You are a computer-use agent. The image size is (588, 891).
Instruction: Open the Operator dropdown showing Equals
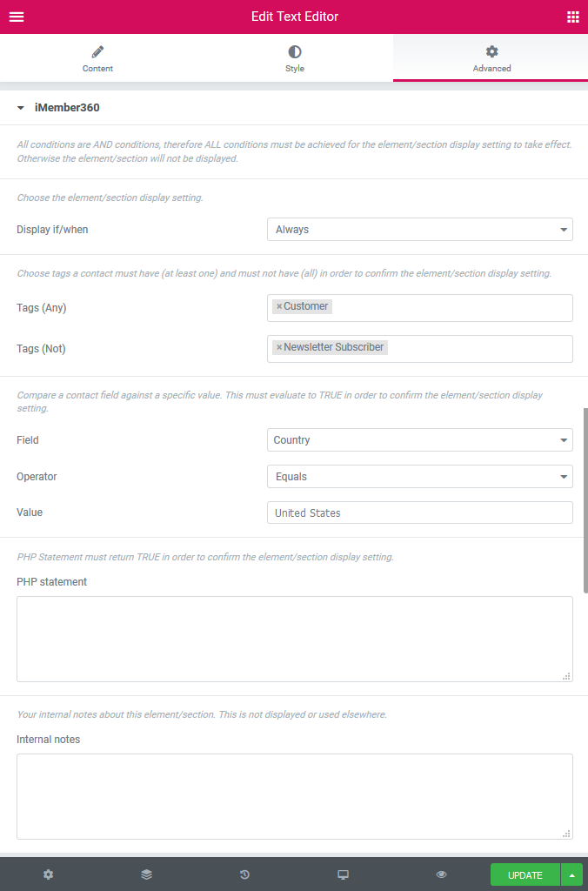[x=419, y=476]
